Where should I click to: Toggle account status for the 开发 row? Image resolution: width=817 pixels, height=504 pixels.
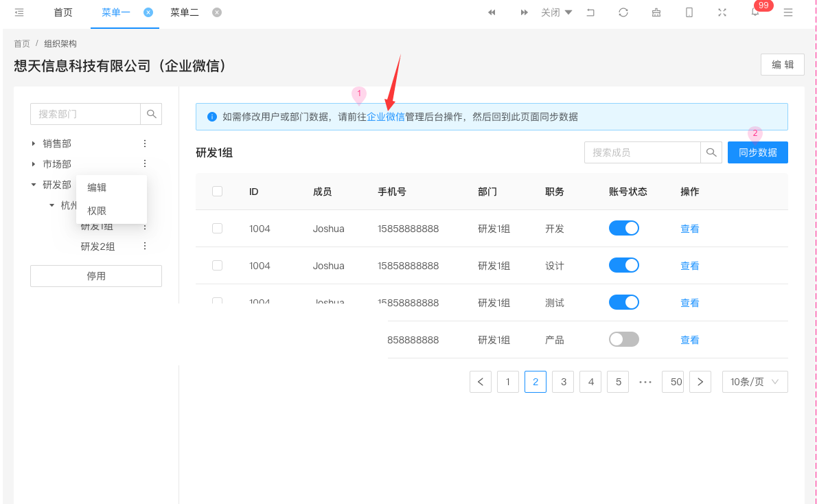pyautogui.click(x=623, y=228)
